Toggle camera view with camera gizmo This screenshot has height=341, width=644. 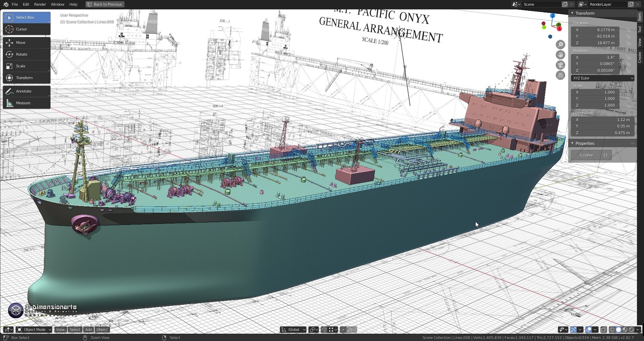(560, 65)
